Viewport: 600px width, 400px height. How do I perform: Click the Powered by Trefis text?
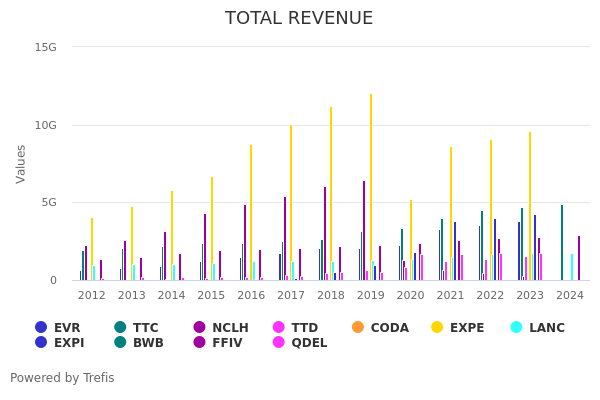pyautogui.click(x=62, y=379)
